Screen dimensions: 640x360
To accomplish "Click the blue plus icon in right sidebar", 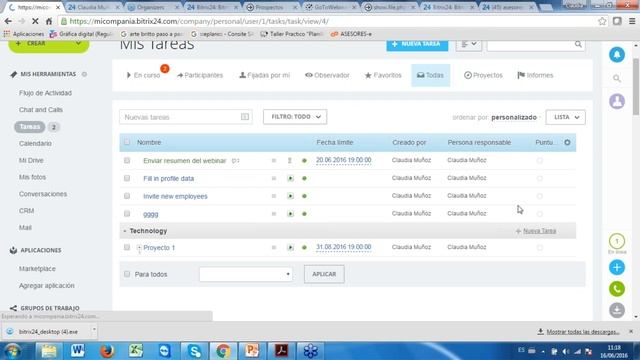I will pyautogui.click(x=617, y=267).
